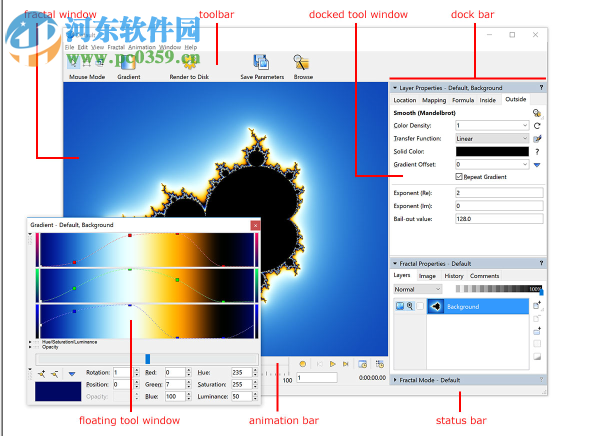Click the reset arrow next to Color Density
This screenshot has width=600, height=436.
pos(537,126)
